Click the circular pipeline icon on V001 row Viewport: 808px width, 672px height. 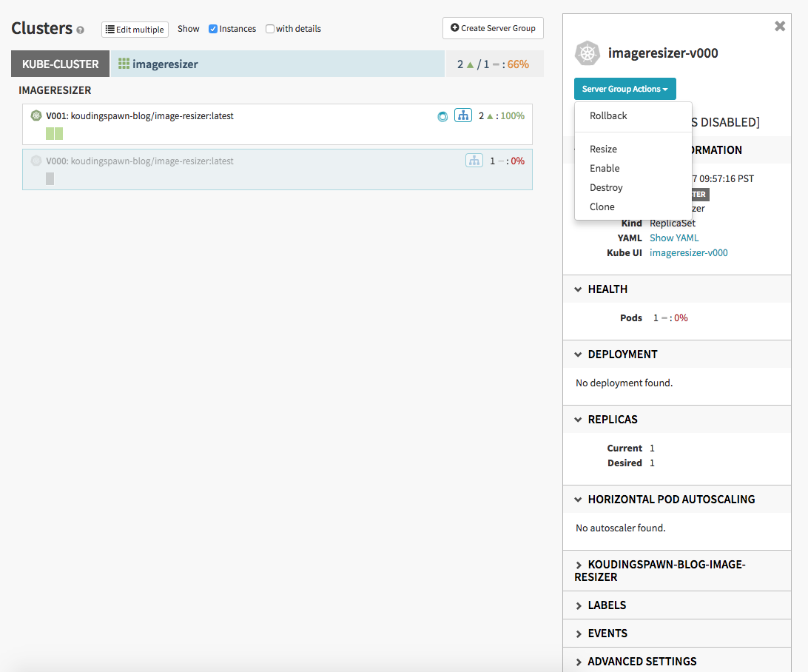click(x=442, y=116)
